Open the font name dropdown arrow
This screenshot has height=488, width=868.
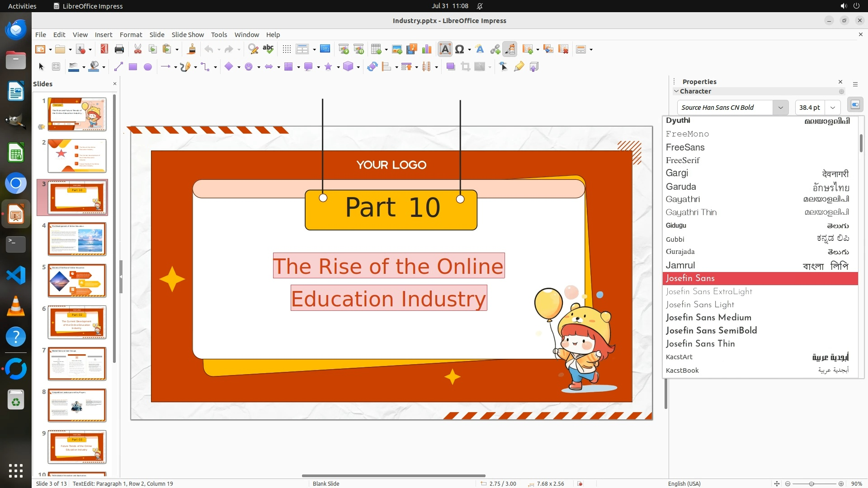tap(780, 108)
